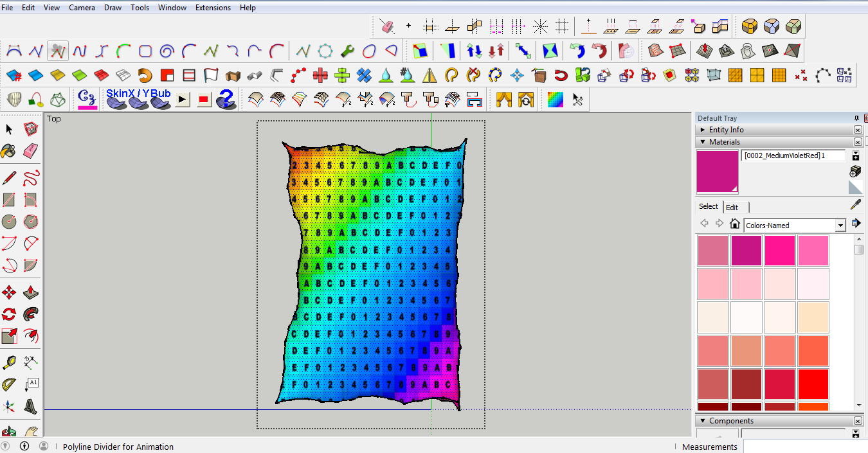
Task: Go to materials home folder icon
Action: click(x=735, y=224)
